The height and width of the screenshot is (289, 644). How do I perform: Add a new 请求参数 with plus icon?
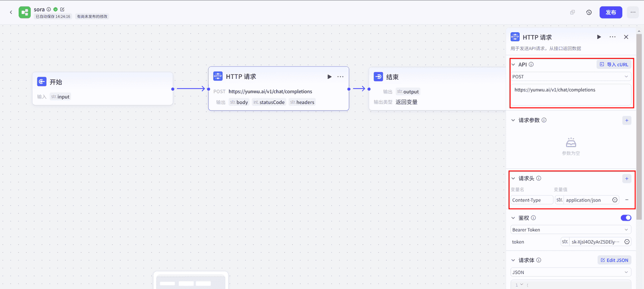tap(626, 120)
